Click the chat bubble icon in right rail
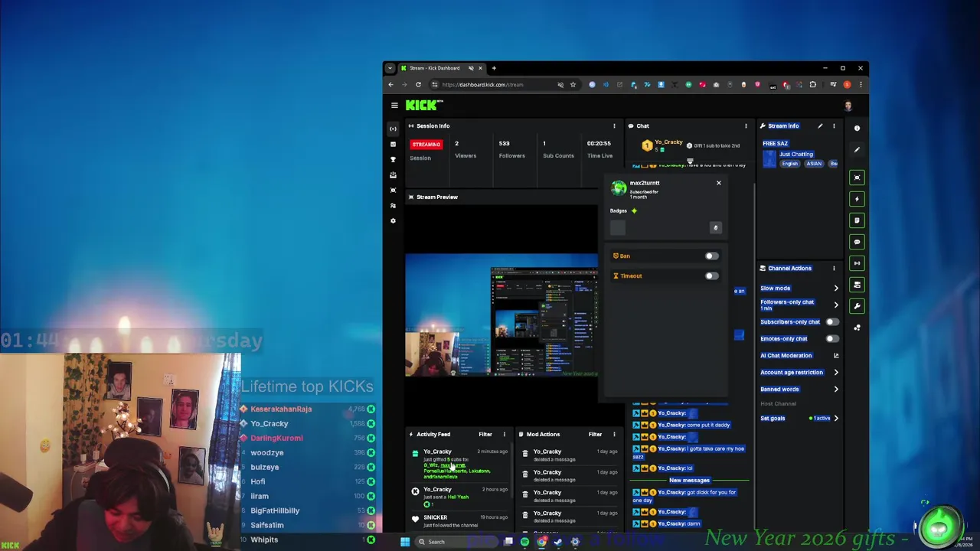 (x=857, y=242)
